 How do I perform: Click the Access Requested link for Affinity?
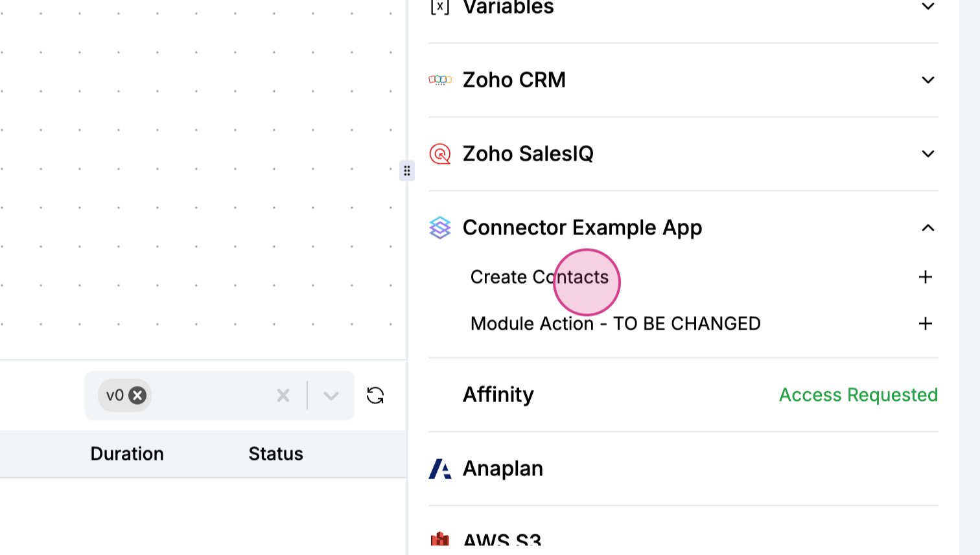click(x=858, y=394)
